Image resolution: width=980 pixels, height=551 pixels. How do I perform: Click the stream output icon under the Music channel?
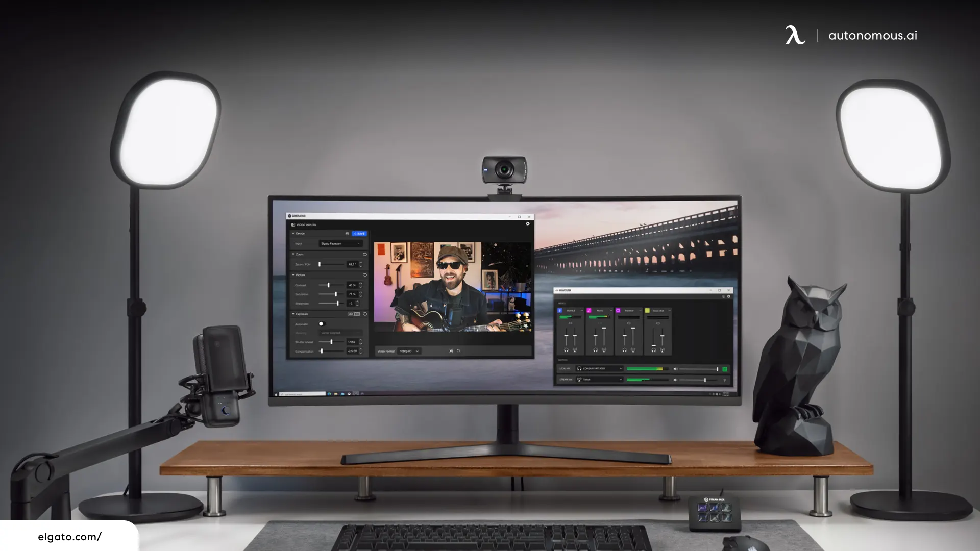coord(604,350)
